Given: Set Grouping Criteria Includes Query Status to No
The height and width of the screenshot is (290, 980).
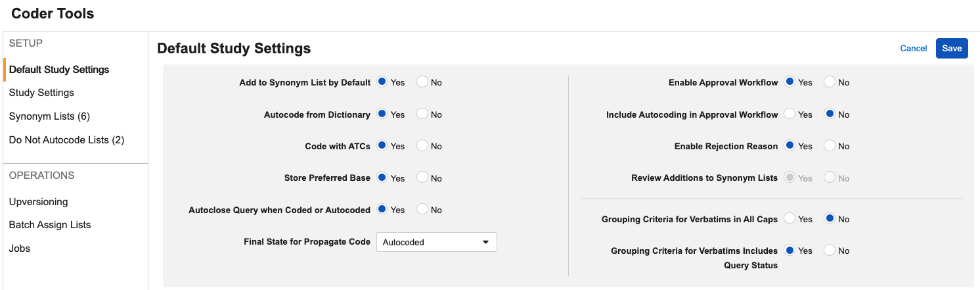Looking at the screenshot, I should click(x=830, y=251).
